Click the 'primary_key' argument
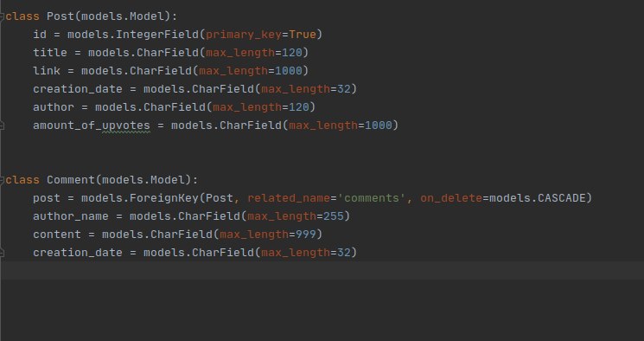This screenshot has width=644, height=341. click(x=244, y=35)
